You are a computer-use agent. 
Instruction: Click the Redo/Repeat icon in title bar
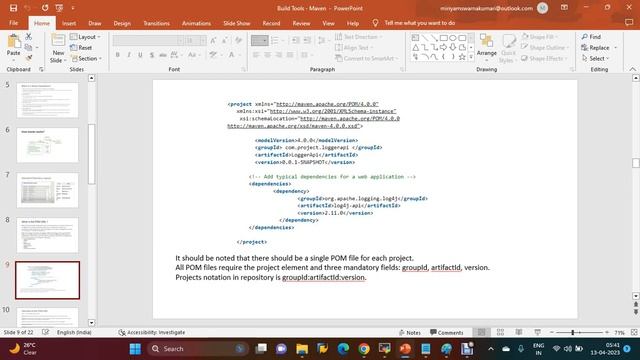[45, 8]
